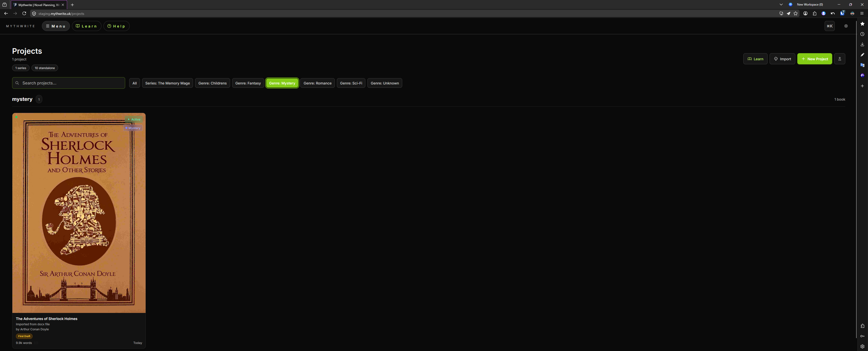Screen dimensions: 868x351
Task: Click the '1 series' badge
Action: pyautogui.click(x=20, y=68)
